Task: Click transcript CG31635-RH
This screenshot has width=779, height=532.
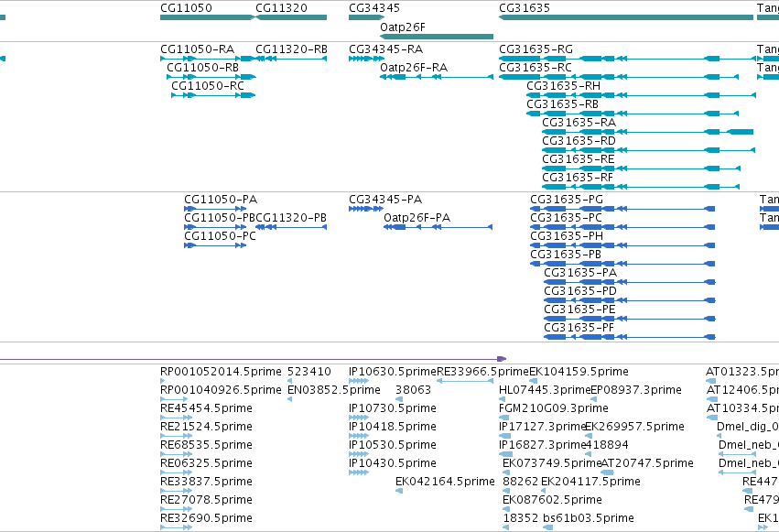Action: pyautogui.click(x=563, y=86)
